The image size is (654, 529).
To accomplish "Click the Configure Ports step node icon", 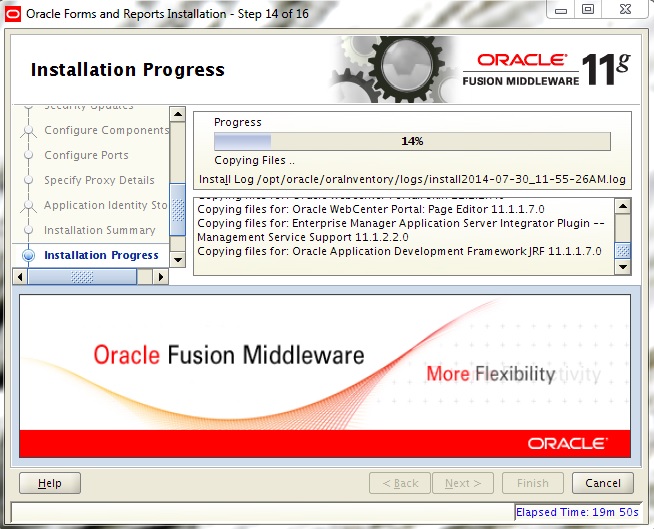I will [x=27, y=155].
